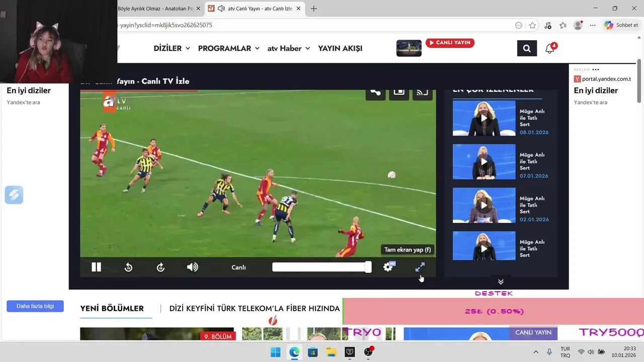
Task: Add this page to browser favorites
Action: click(x=532, y=25)
